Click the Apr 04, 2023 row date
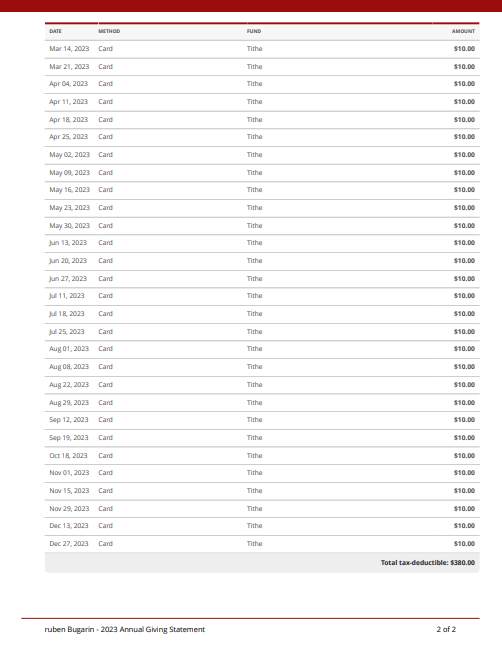This screenshot has width=502, height=651. (69, 83)
